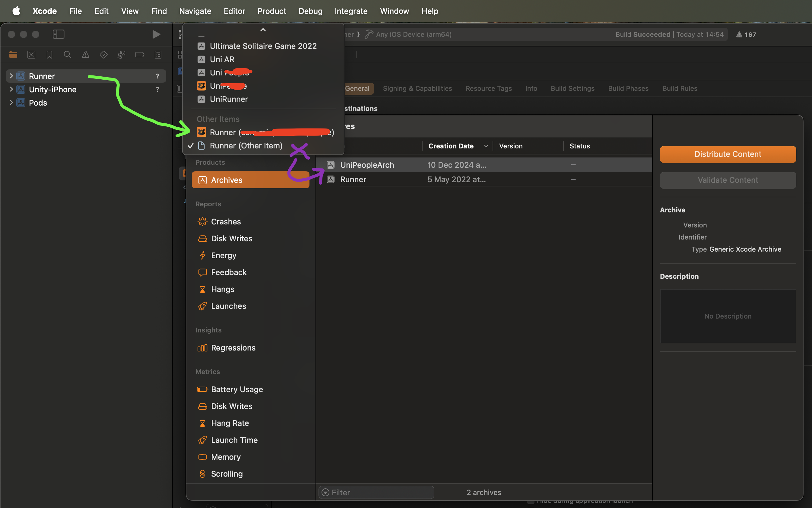Click the 167 warnings indicator
Image resolution: width=812 pixels, height=508 pixels.
point(746,34)
